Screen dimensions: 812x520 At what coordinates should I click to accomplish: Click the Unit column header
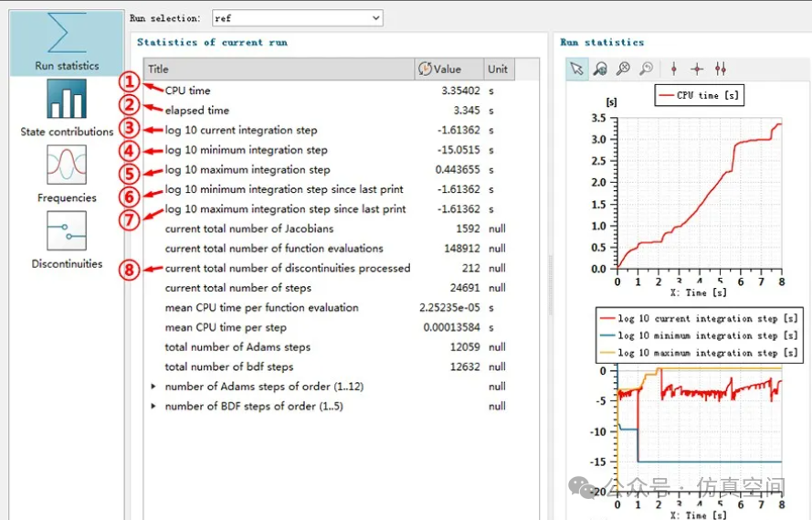point(498,69)
